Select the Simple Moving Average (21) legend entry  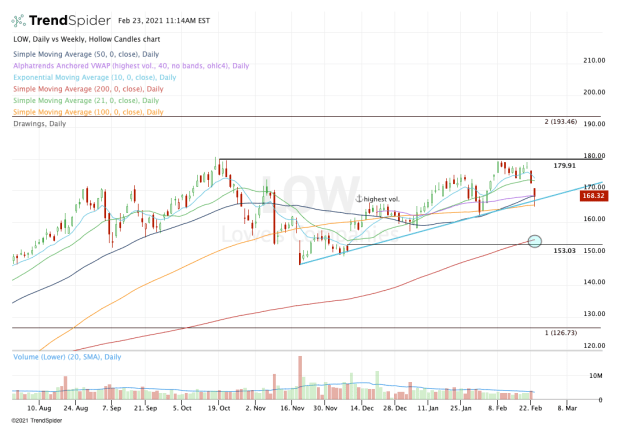[x=86, y=100]
